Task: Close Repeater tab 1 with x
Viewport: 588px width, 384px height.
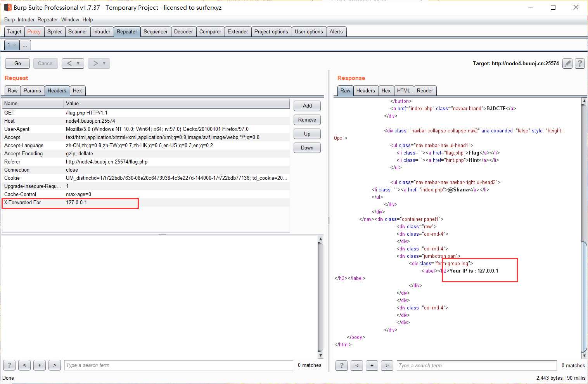Action: 15,45
